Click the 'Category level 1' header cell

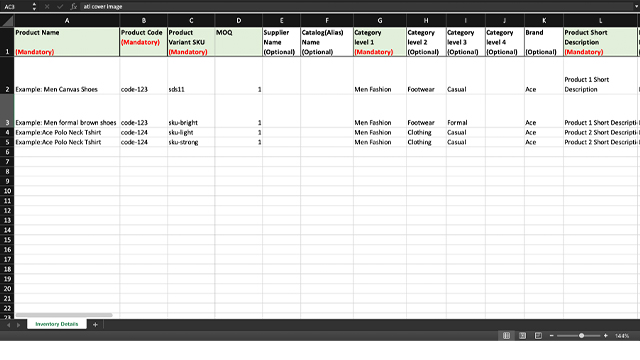pyautogui.click(x=380, y=42)
